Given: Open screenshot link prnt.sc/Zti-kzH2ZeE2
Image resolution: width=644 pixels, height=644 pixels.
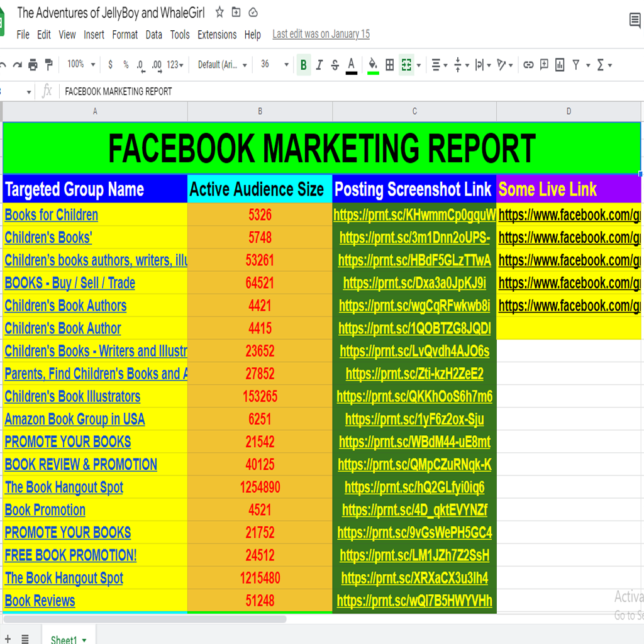Looking at the screenshot, I should (x=414, y=374).
